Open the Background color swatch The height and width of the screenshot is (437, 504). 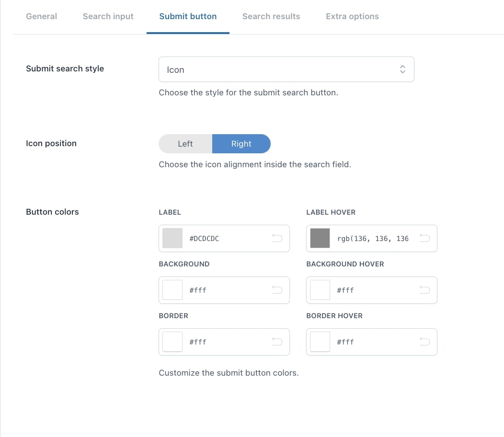[x=172, y=290]
